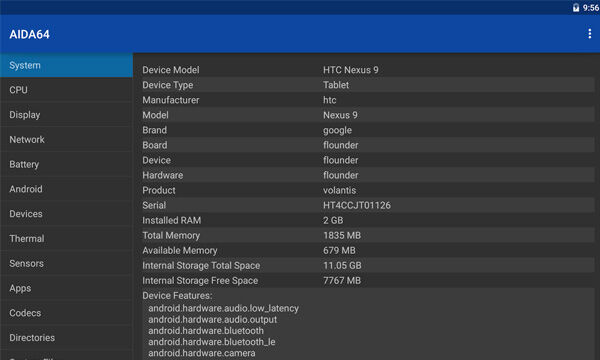Select the System sidebar tab
600x360 pixels.
67,65
